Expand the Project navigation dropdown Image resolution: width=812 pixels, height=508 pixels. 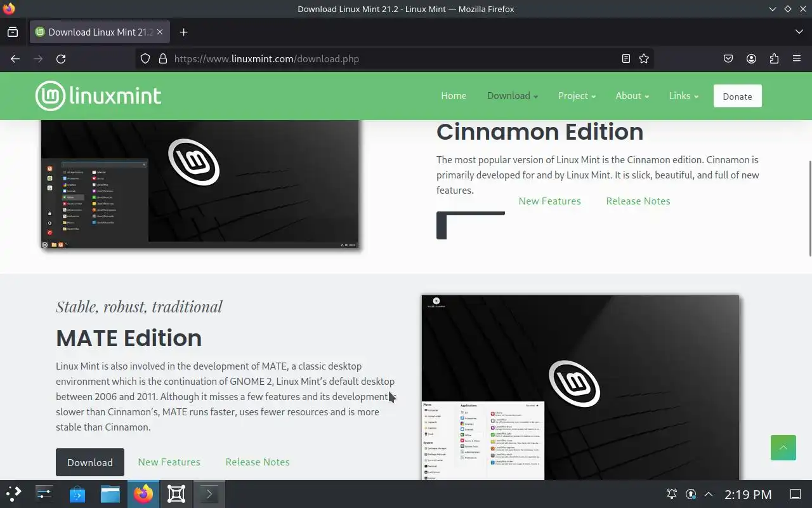(577, 96)
